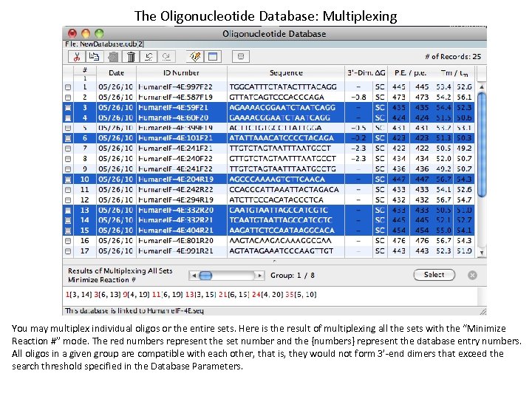This screenshot has width=532, height=399.
Task: Click the small square stop icon in toolbar
Action: tap(241, 57)
